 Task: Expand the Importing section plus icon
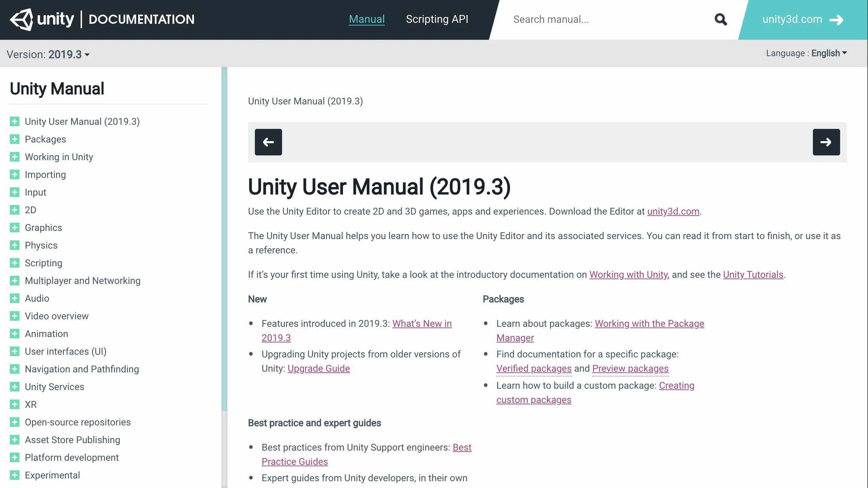[15, 174]
